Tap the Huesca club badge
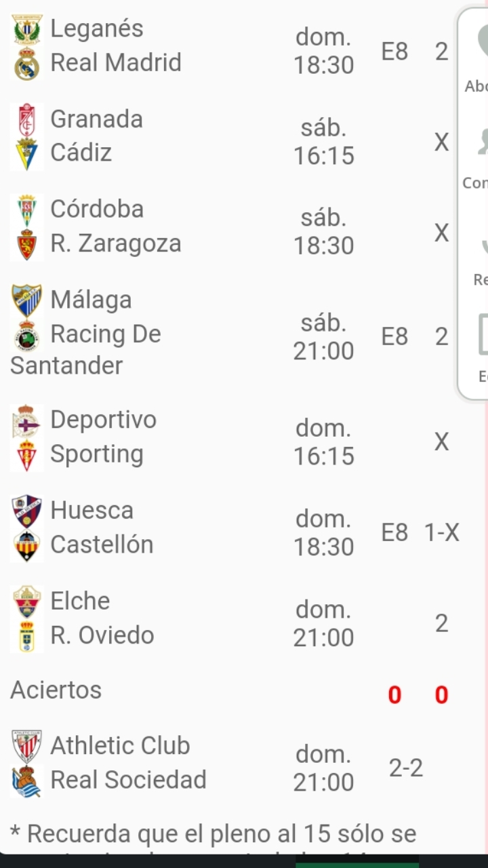 (x=27, y=512)
